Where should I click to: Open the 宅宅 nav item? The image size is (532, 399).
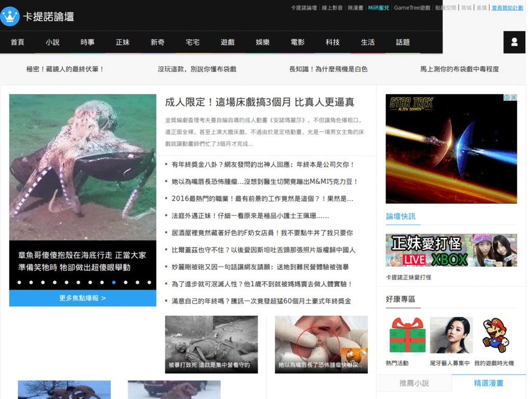[x=192, y=42]
